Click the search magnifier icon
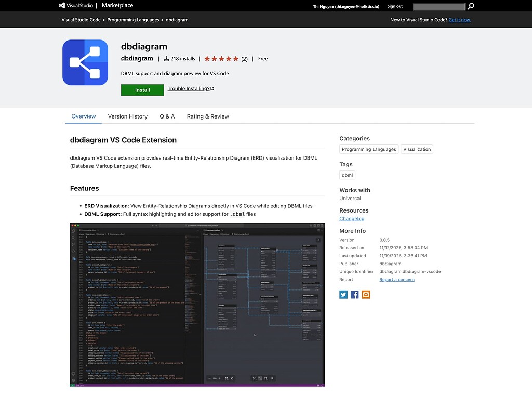 point(470,6)
